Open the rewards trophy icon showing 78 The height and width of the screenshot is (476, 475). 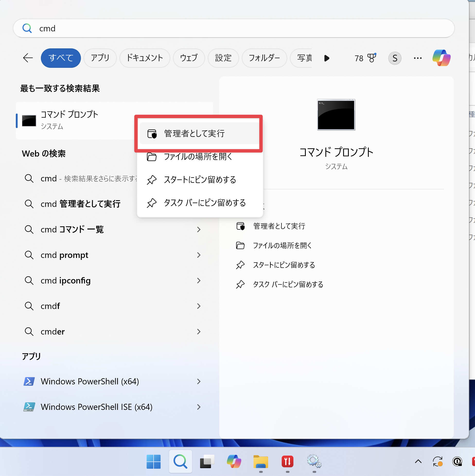click(371, 58)
